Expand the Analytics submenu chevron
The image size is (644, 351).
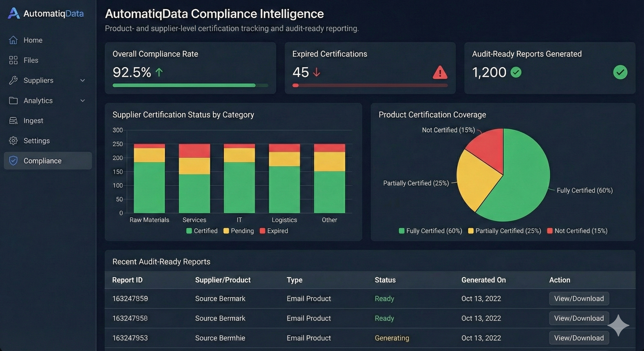(x=83, y=100)
